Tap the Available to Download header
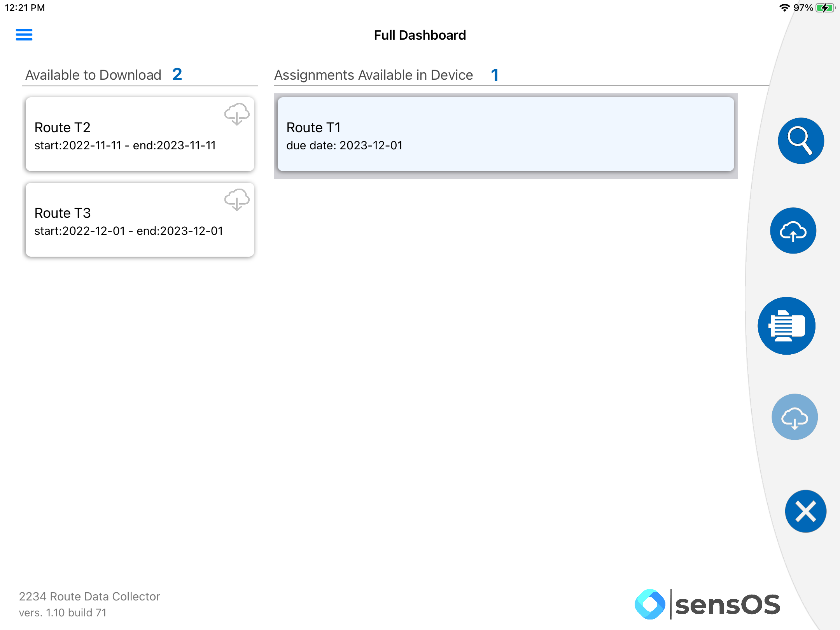840x630 pixels. coord(93,75)
